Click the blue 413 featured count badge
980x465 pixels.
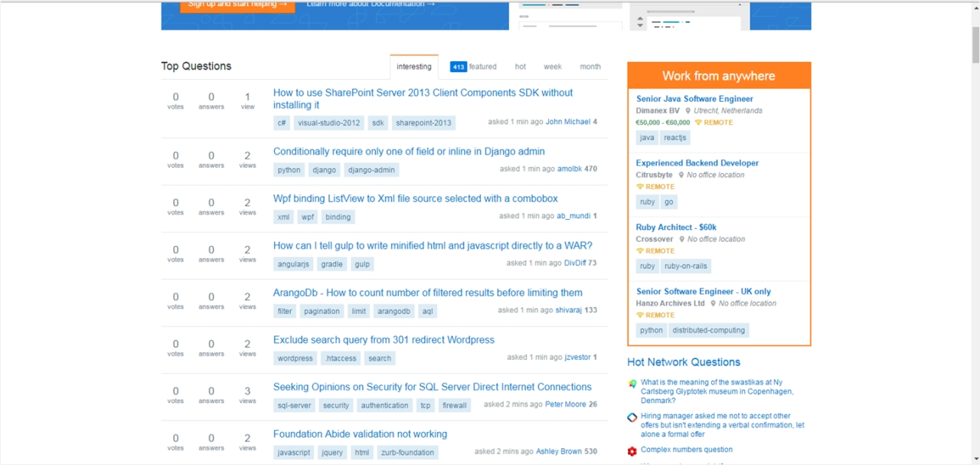[x=458, y=67]
